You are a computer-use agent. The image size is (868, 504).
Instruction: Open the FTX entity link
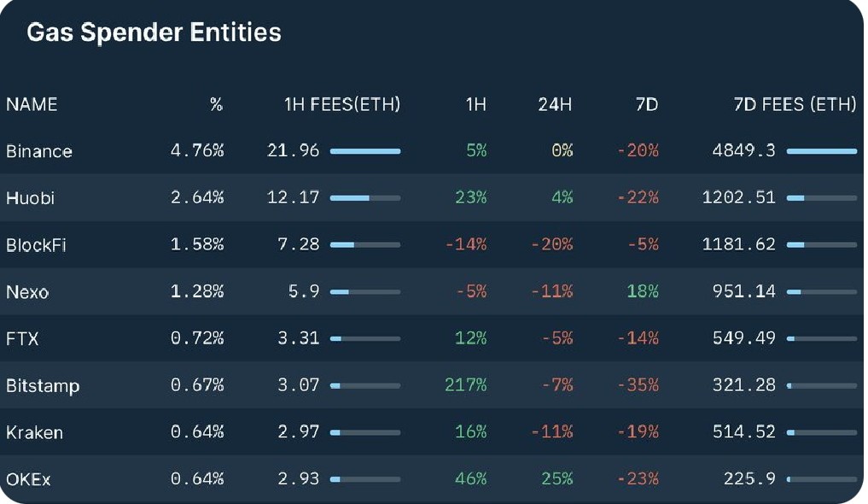(22, 338)
